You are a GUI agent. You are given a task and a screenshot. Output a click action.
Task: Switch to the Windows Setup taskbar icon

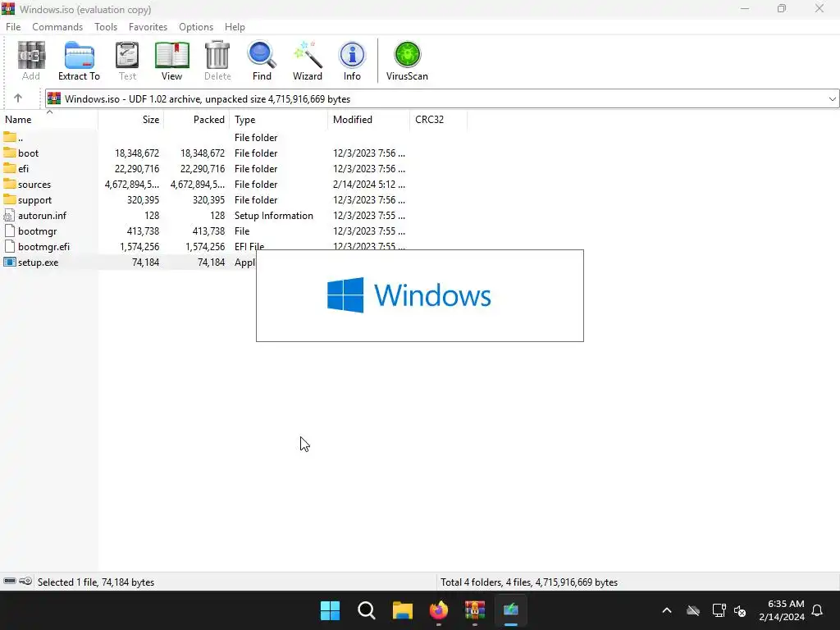511,610
